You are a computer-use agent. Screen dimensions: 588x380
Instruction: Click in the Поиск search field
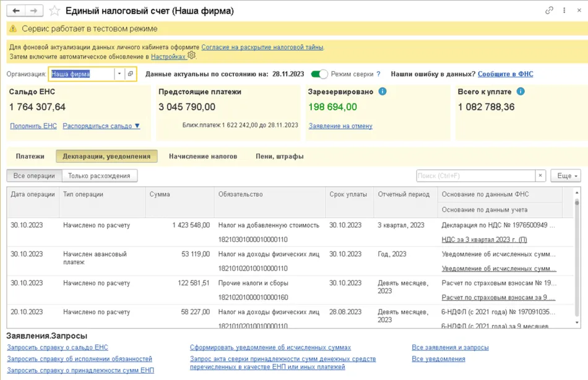[475, 176]
